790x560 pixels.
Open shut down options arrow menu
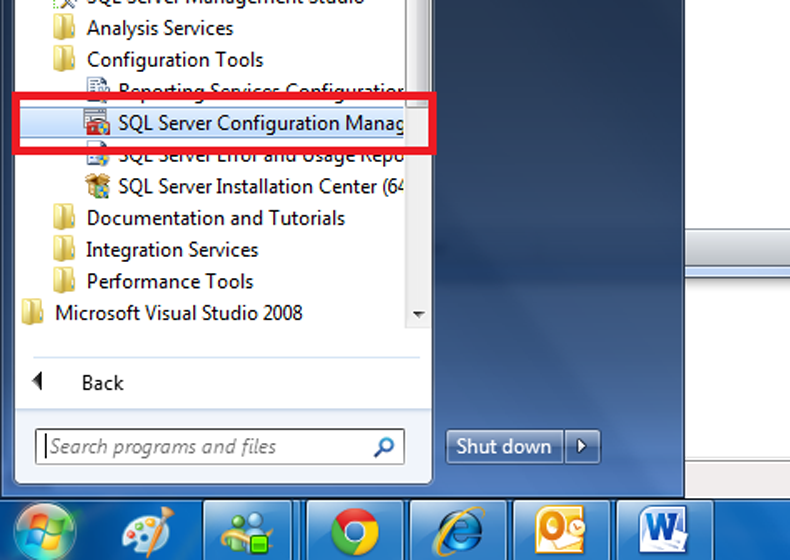[583, 447]
